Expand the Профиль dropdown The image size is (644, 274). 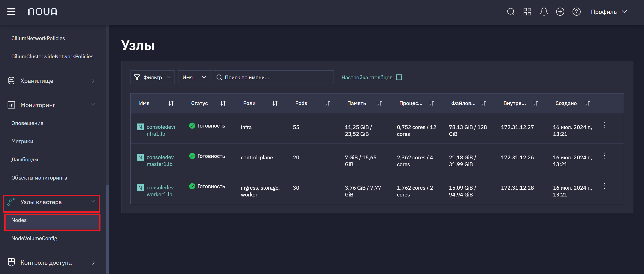tap(609, 12)
